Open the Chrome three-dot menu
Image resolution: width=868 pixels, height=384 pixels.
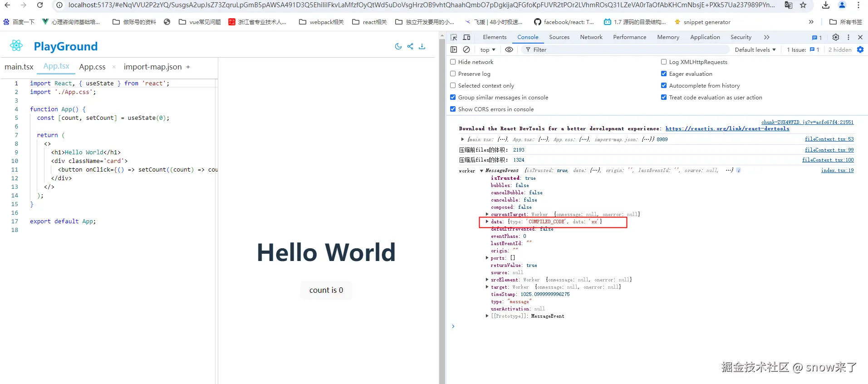[858, 5]
